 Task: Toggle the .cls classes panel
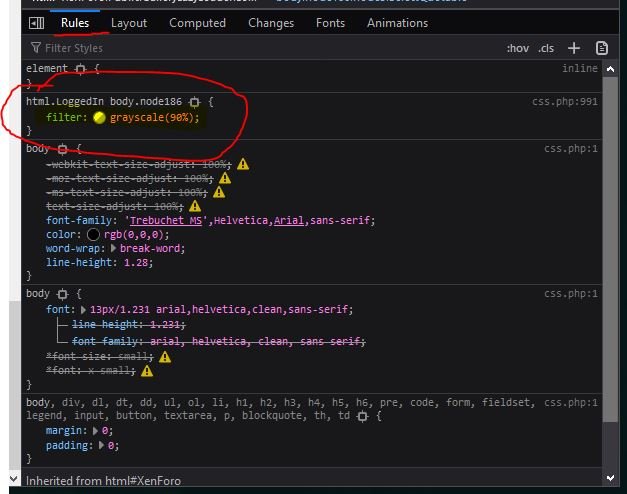(546, 48)
